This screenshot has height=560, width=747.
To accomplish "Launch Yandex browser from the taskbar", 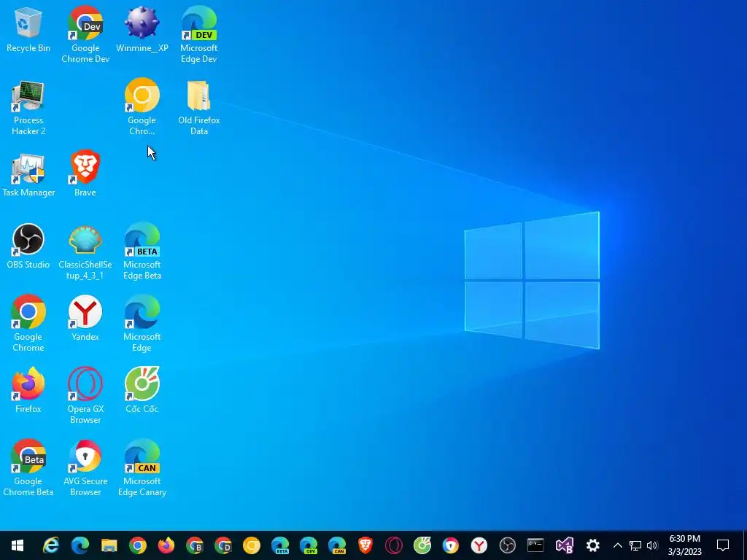I will pos(479,545).
